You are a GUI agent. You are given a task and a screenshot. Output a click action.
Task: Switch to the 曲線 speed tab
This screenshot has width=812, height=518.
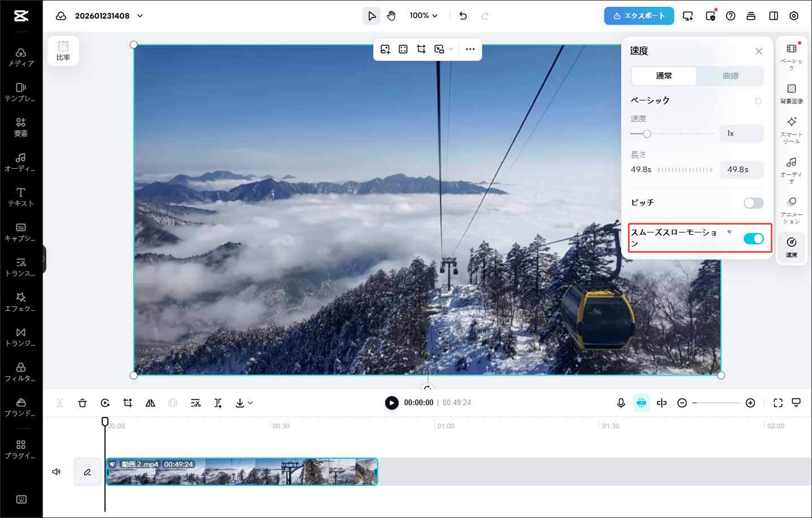pyautogui.click(x=731, y=76)
